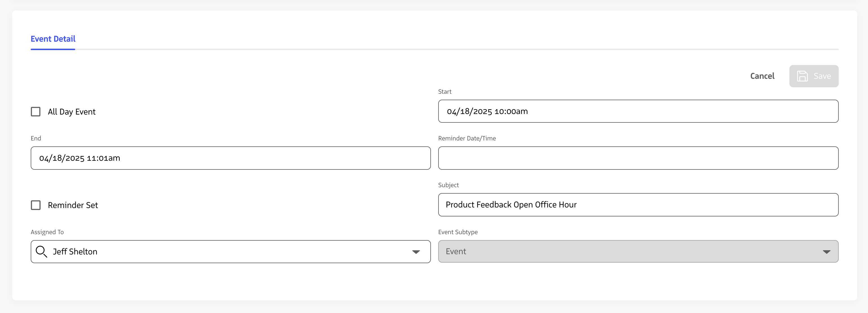Open the Event Subtype dropdown arrow
Screen dimensions: 868x313
[826, 252]
